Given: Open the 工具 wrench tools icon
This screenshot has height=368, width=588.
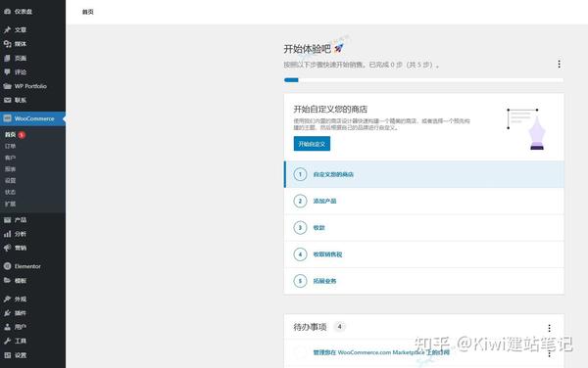Looking at the screenshot, I should 7,341.
